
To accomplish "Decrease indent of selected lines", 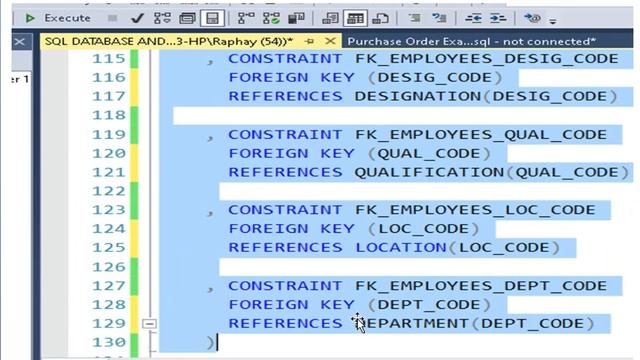I will pos(473,18).
